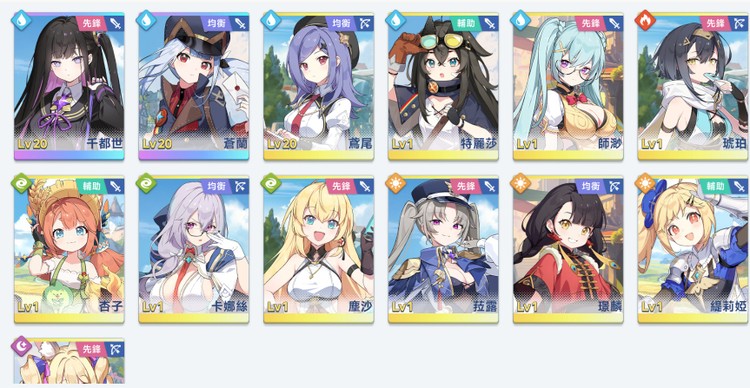Click the bow weapon icon on 鳶尾 card
This screenshot has height=388, width=750.
pyautogui.click(x=364, y=23)
